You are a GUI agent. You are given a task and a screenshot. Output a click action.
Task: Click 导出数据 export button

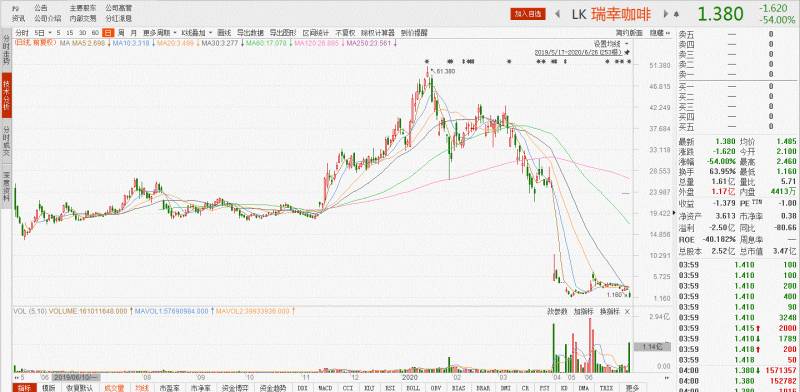251,33
